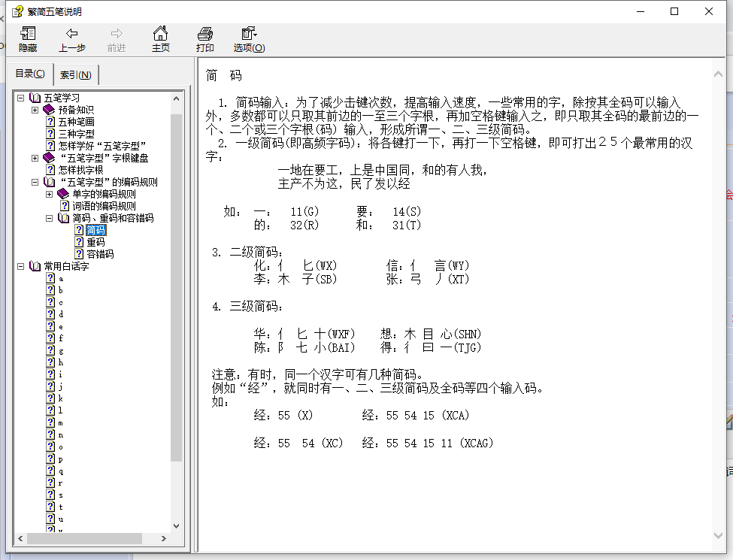Open the 重码 topic

[95, 242]
